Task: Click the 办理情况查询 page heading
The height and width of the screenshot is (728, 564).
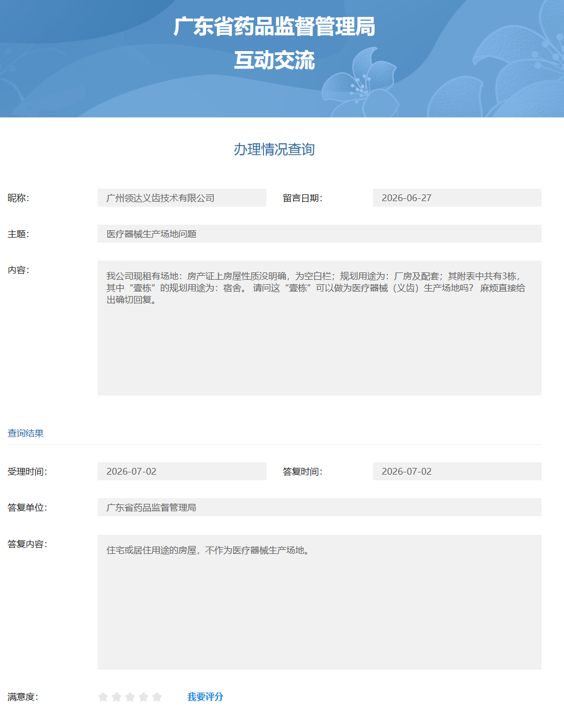Action: pos(274,149)
